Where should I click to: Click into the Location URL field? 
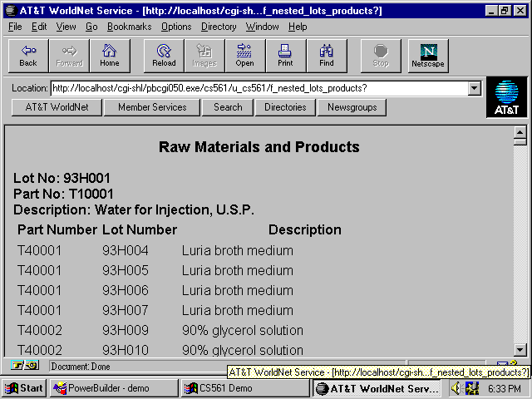pyautogui.click(x=259, y=88)
